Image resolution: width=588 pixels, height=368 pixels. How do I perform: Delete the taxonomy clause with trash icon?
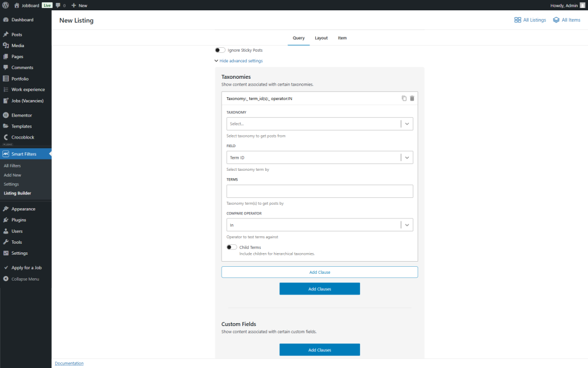click(x=412, y=98)
